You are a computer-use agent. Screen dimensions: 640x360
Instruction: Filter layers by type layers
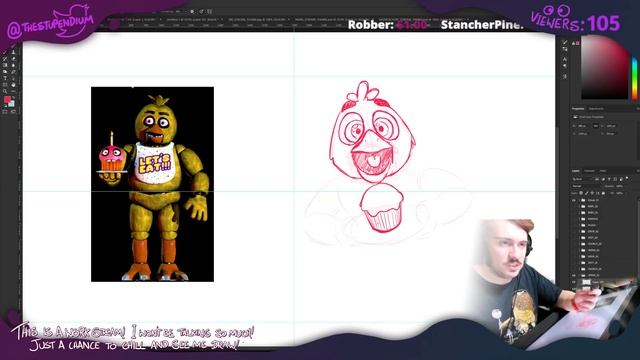pos(609,179)
